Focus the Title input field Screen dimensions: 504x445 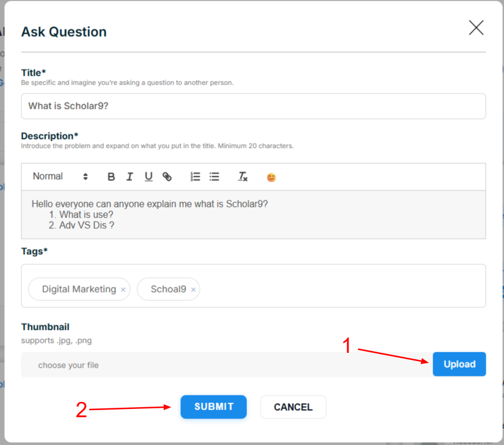[x=253, y=106]
